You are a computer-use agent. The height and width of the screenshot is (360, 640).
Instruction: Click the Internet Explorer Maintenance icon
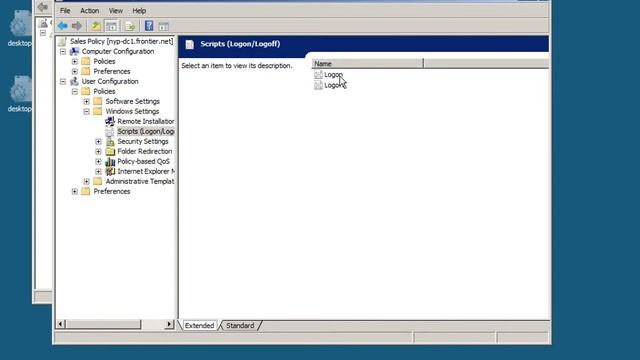click(x=110, y=171)
